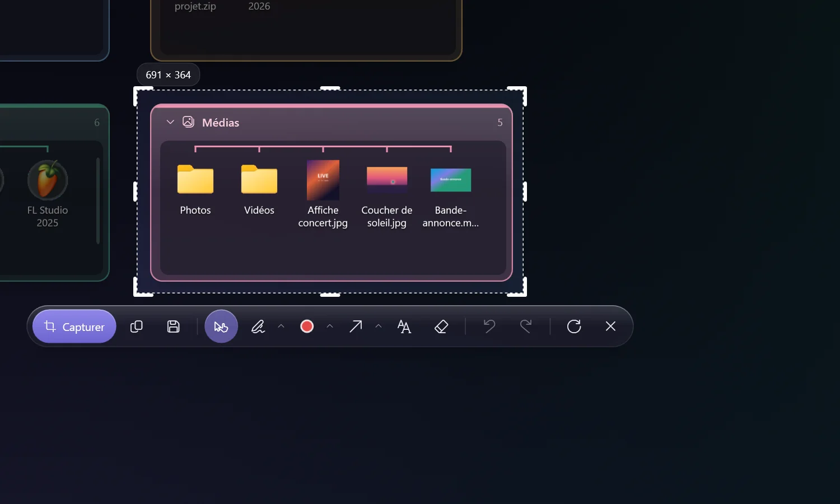Click the projet.zip file name

pyautogui.click(x=195, y=6)
